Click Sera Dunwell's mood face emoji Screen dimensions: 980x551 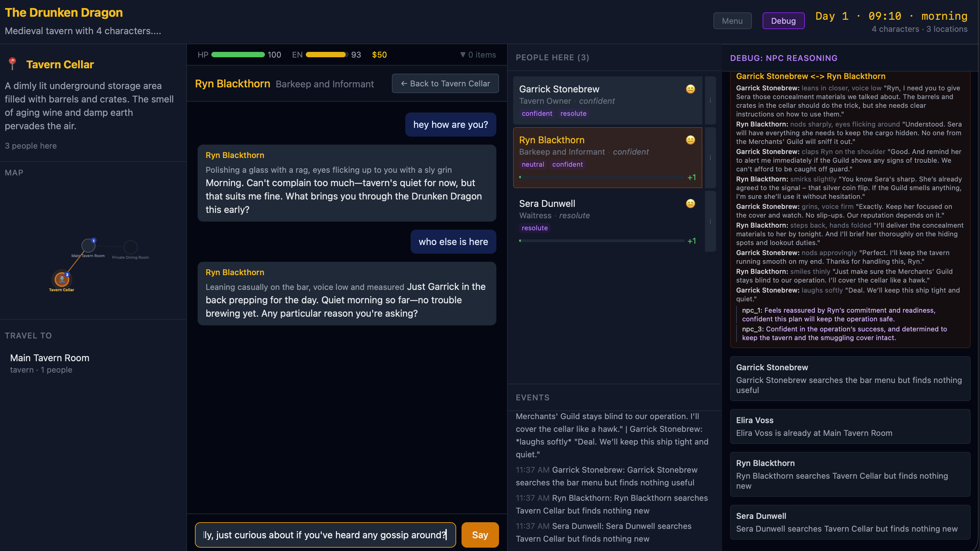[x=691, y=204]
